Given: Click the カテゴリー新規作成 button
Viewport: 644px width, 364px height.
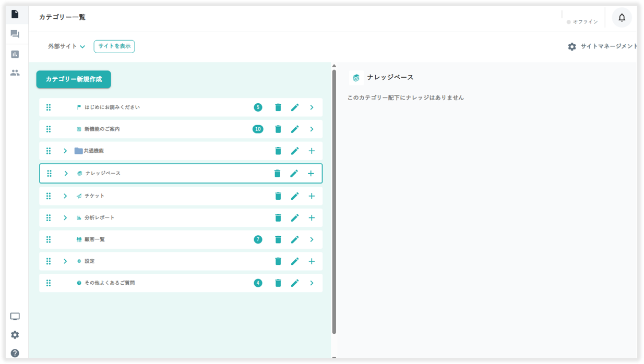Looking at the screenshot, I should tap(74, 79).
